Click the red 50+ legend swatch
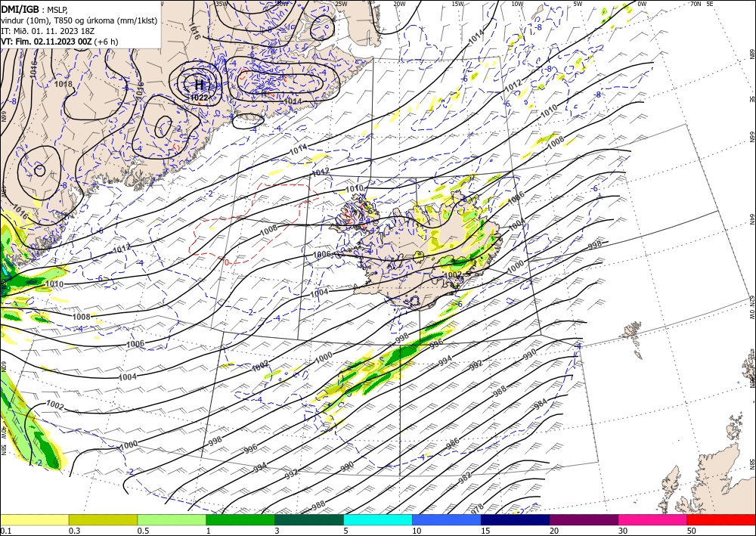 (x=721, y=519)
